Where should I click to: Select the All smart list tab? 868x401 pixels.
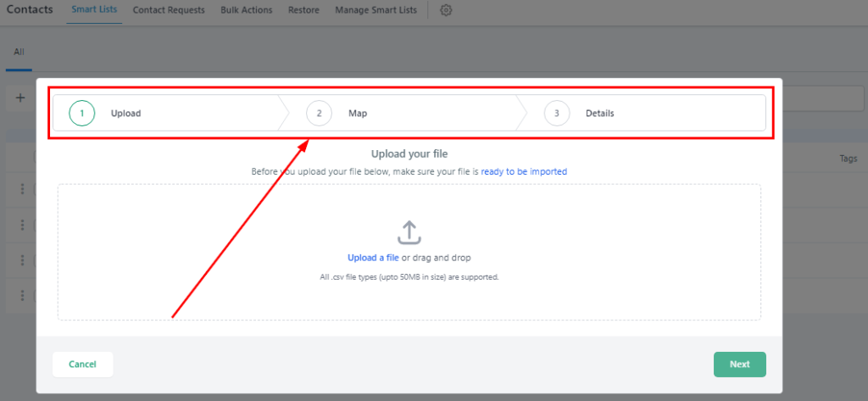[x=19, y=52]
